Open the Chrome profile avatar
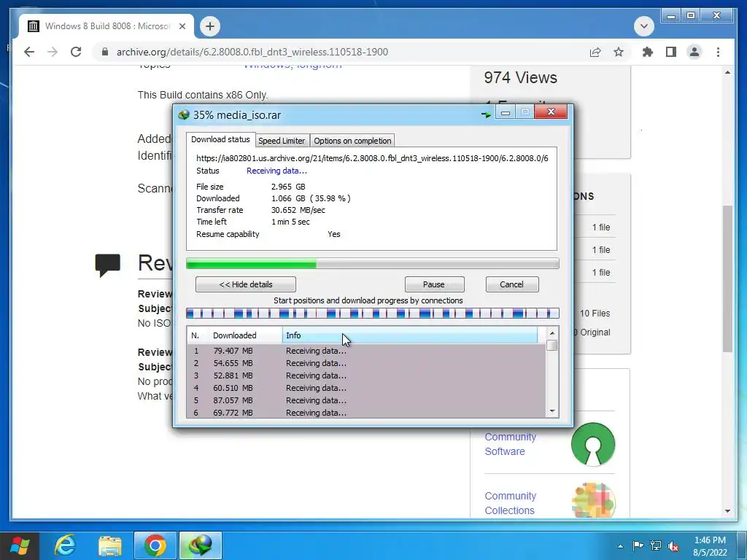 [x=694, y=52]
